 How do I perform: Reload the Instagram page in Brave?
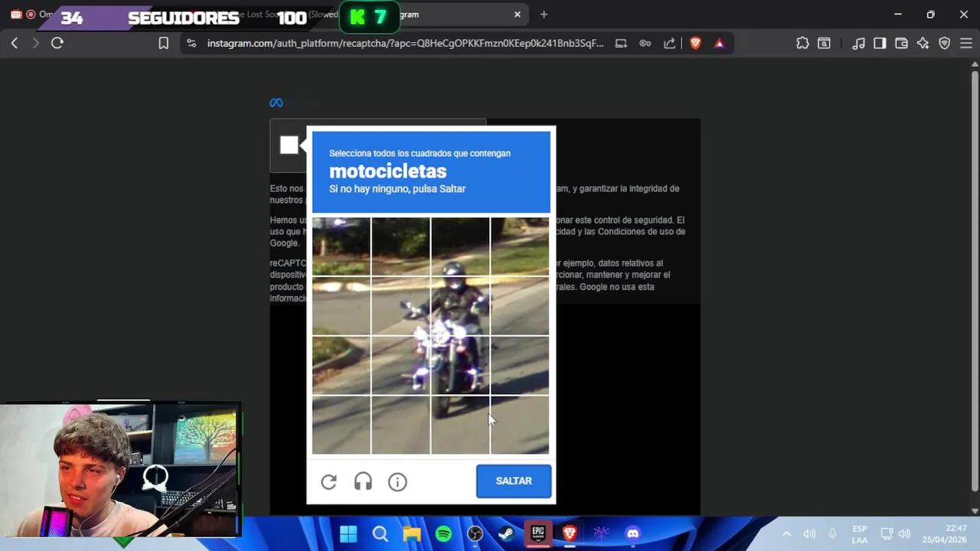point(57,44)
